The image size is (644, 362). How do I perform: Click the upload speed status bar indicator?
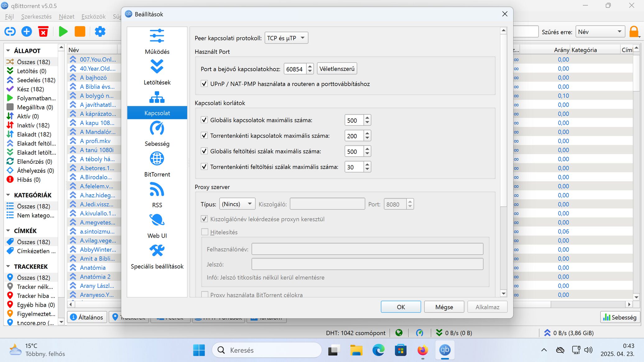click(x=569, y=333)
